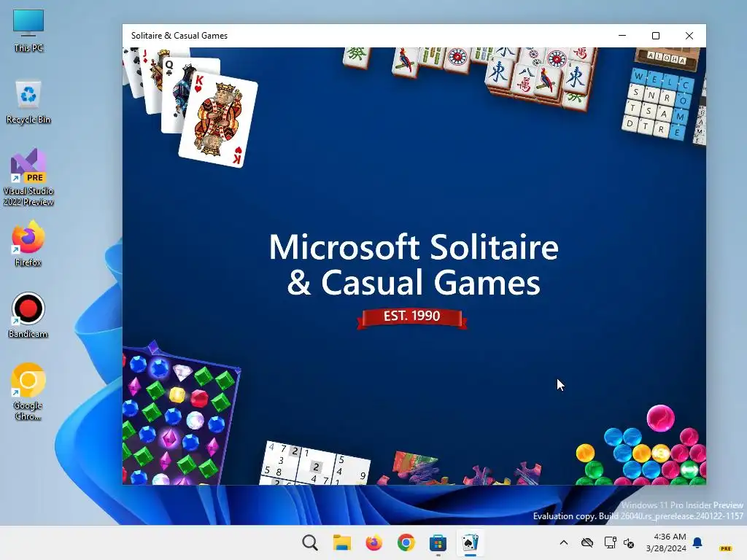Launch Firefox from the taskbar
The image size is (747, 560).
coord(374,542)
